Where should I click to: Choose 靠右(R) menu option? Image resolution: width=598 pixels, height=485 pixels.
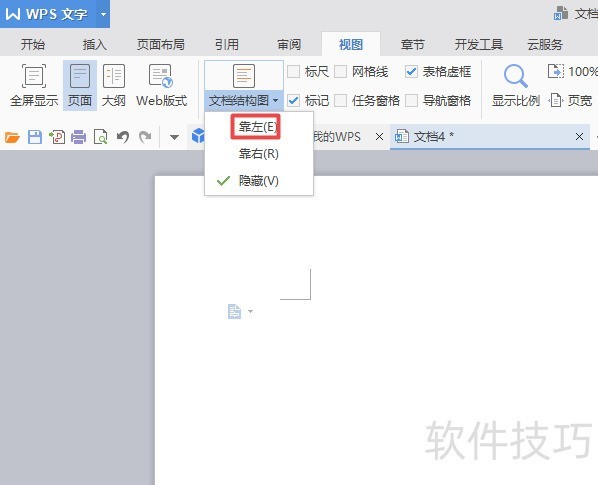[x=259, y=154]
